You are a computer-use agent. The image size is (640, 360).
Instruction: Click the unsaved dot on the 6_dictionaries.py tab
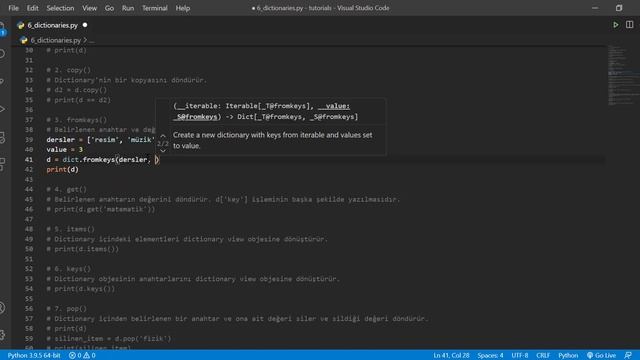pyautogui.click(x=85, y=25)
